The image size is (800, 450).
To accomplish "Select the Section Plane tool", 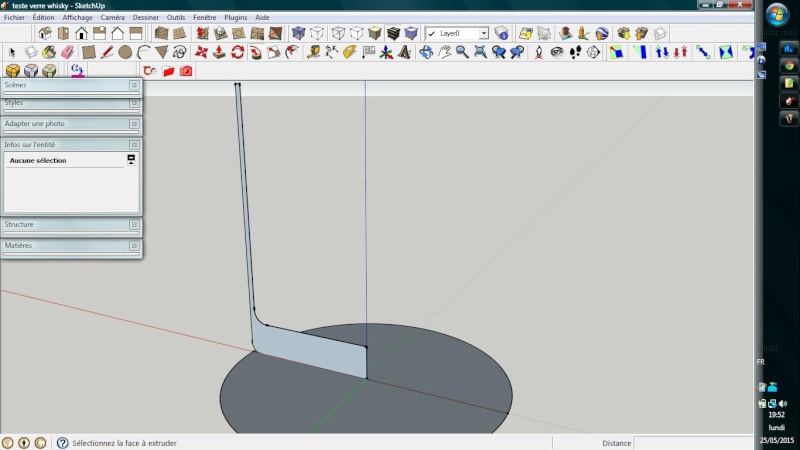I will [x=593, y=52].
